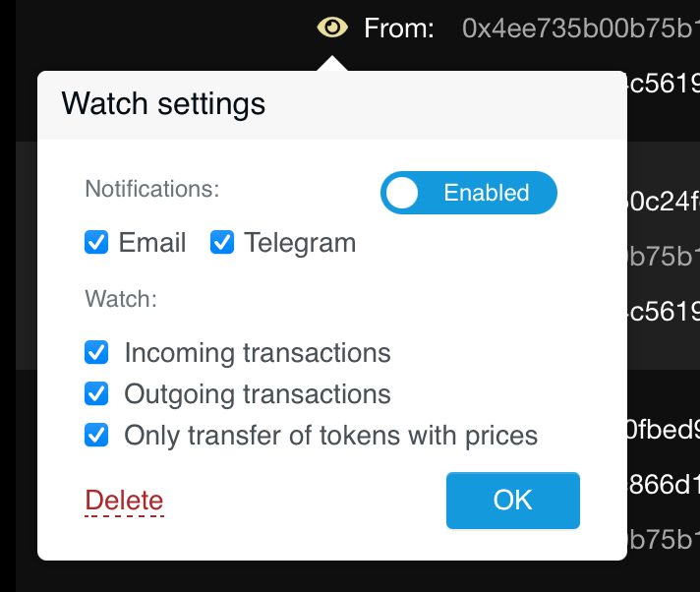Click the From: label text
The image size is (700, 592).
(x=399, y=29)
